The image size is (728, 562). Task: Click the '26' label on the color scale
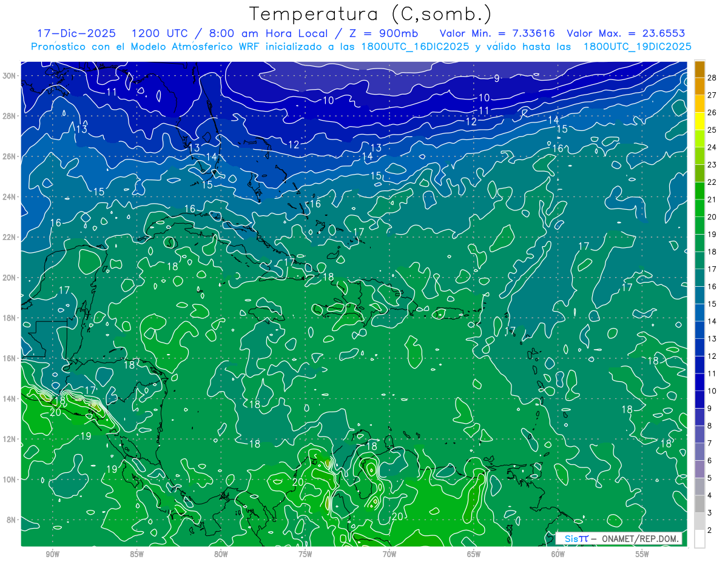[x=712, y=112]
